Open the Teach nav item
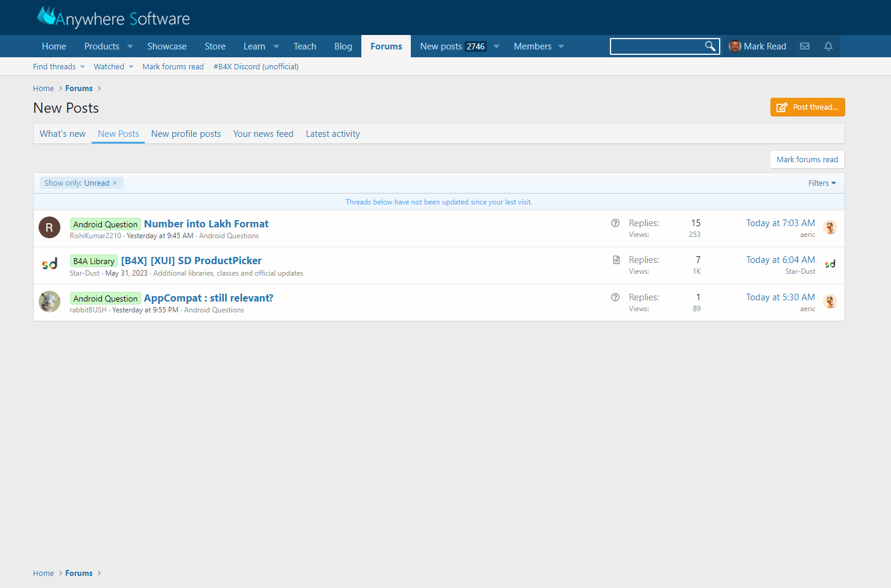The width and height of the screenshot is (891, 588). click(305, 46)
